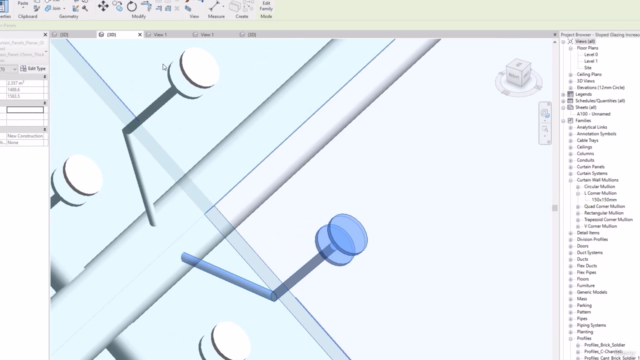Click the view's vertical scrollbar thumb
Screen dimensions: 640x360
click(x=555, y=208)
